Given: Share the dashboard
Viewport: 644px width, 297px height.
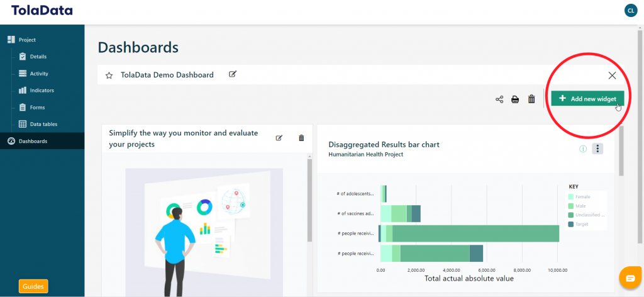Looking at the screenshot, I should coord(499,99).
